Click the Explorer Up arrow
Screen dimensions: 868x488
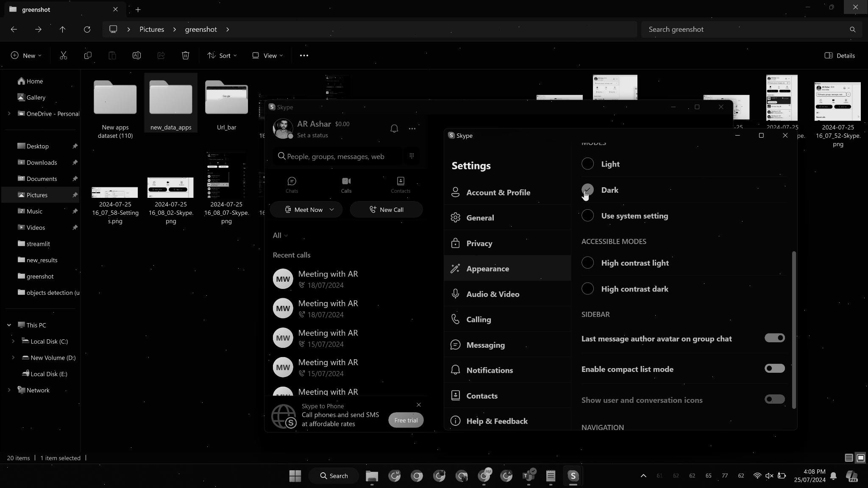62,29
